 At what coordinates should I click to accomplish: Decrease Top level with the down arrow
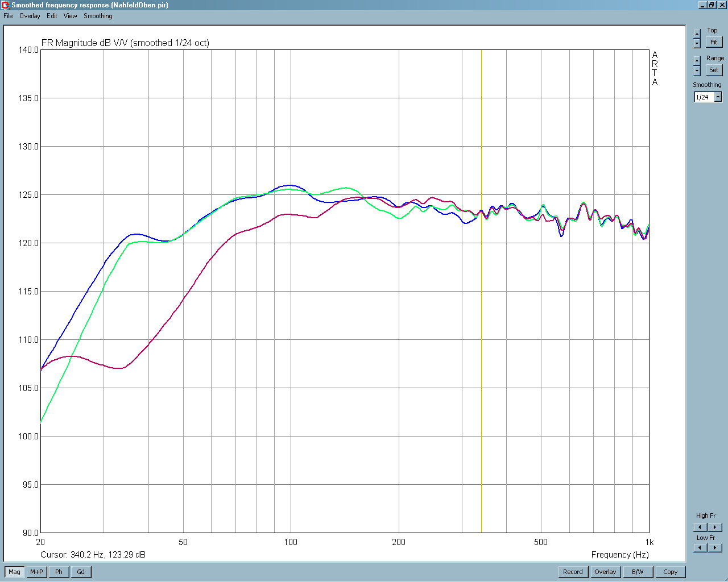(x=697, y=44)
